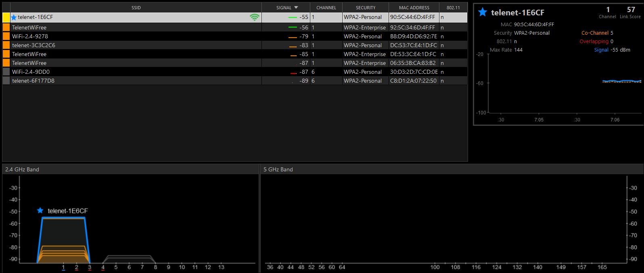
Task: Click channel 165 on the 5 GHz axis
Action: click(x=602, y=267)
